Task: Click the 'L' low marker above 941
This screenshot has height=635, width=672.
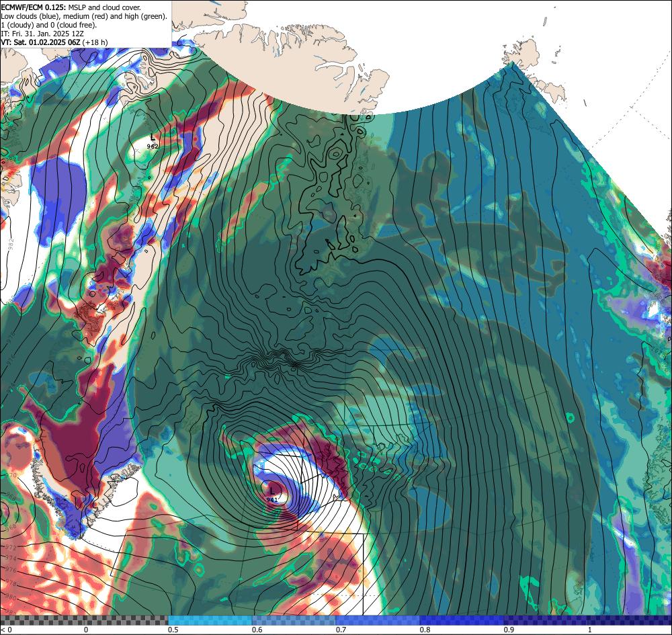Action: click(x=271, y=491)
